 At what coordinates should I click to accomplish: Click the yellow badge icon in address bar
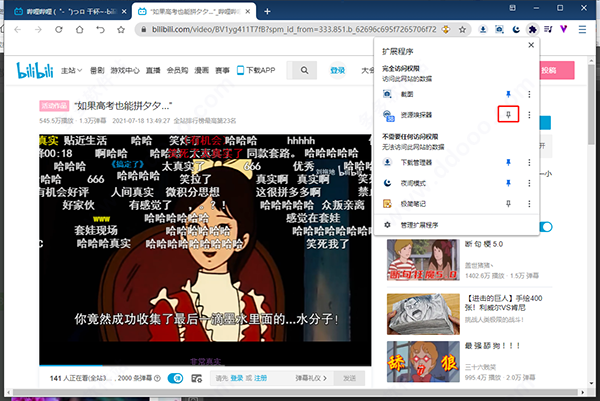pos(446,29)
